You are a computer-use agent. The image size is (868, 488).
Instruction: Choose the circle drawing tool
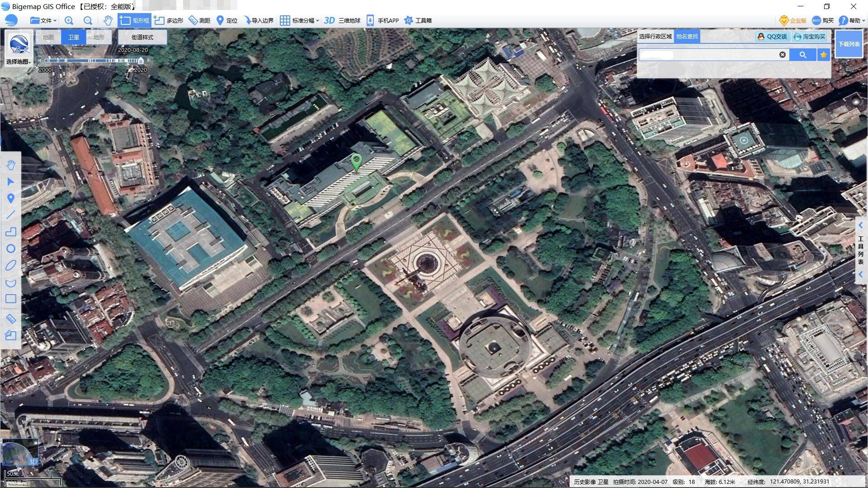11,249
